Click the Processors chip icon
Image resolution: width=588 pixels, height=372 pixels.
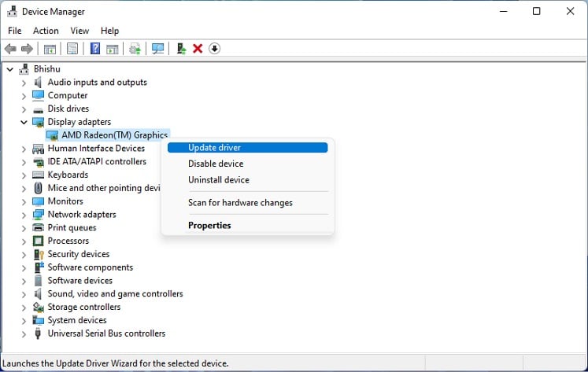coord(38,241)
